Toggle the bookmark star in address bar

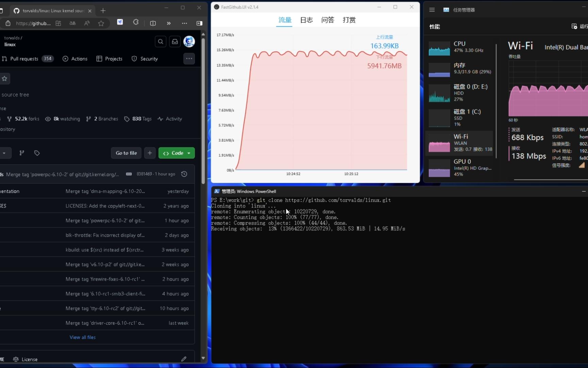[x=101, y=23]
